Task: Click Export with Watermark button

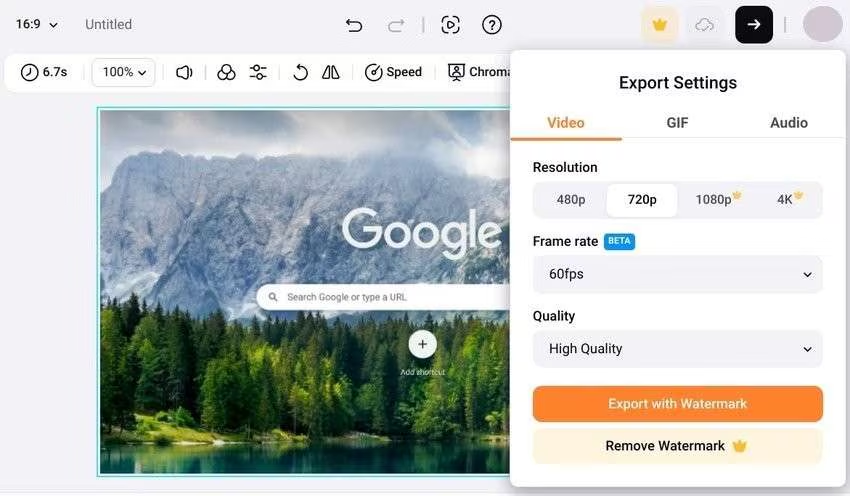Action: [678, 404]
